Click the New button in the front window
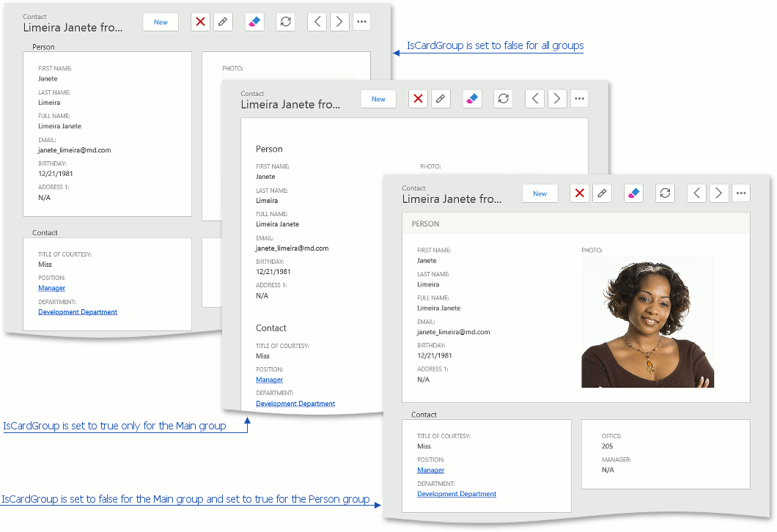The width and height of the screenshot is (777, 532). tap(540, 193)
